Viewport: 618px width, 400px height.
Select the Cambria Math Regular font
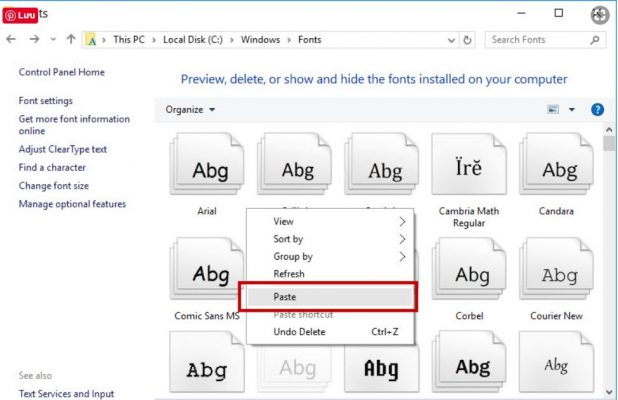click(469, 180)
